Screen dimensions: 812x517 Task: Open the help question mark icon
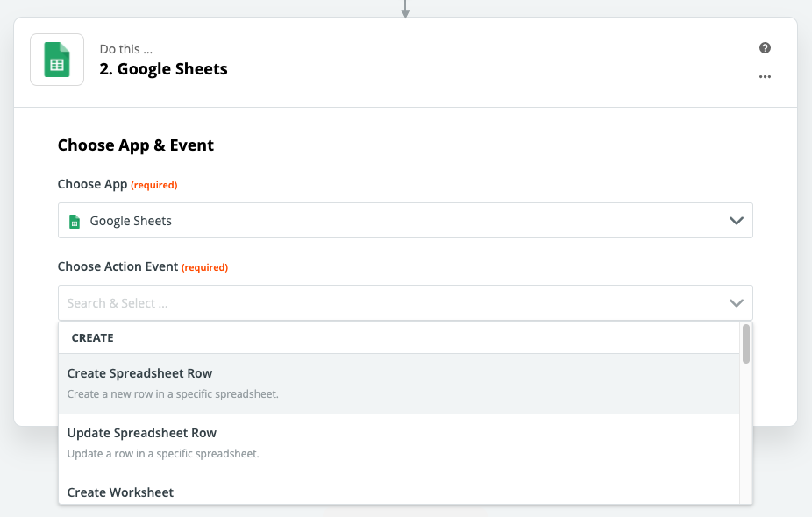[x=765, y=48]
